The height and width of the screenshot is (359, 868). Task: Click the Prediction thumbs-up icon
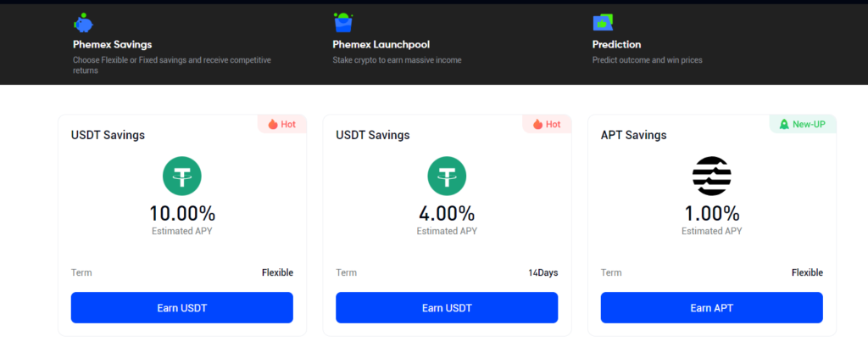click(x=603, y=22)
